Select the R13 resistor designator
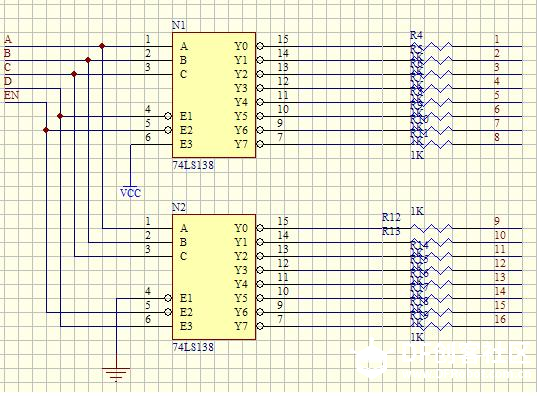This screenshot has height=396, width=537. click(x=391, y=231)
